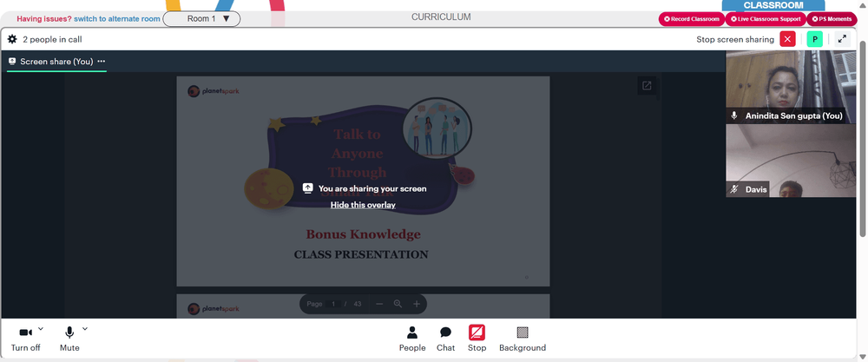This screenshot has height=362, width=868.
Task: Zoom out with the minus icon
Action: (x=379, y=304)
